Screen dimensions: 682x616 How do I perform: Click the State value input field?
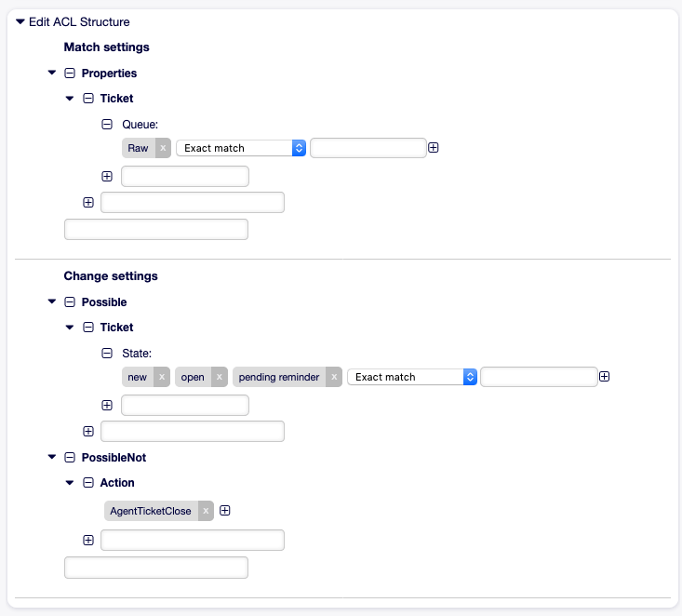pyautogui.click(x=539, y=377)
